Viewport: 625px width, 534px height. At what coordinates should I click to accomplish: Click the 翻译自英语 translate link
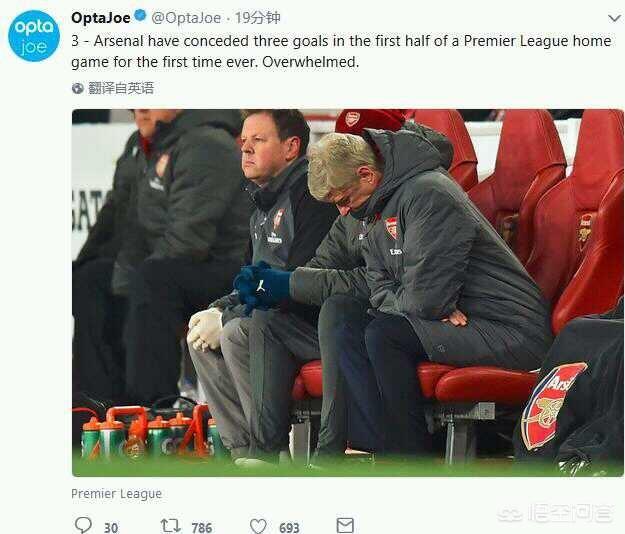[121, 88]
